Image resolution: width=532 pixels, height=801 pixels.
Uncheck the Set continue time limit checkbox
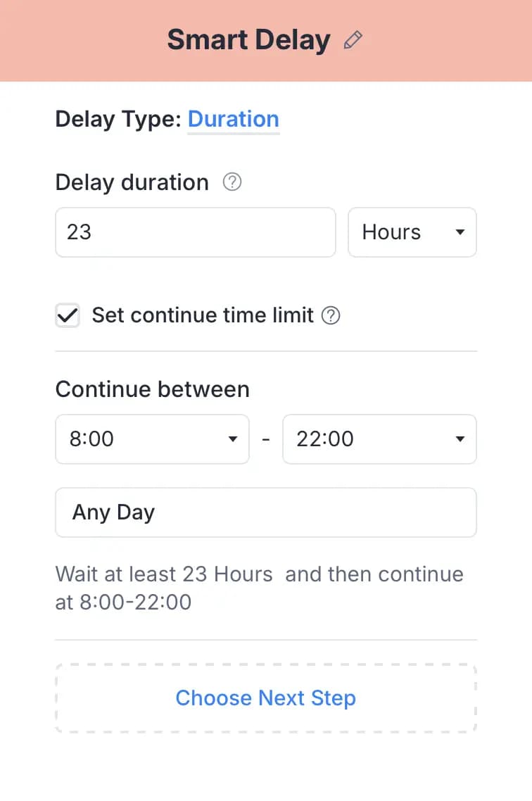68,315
